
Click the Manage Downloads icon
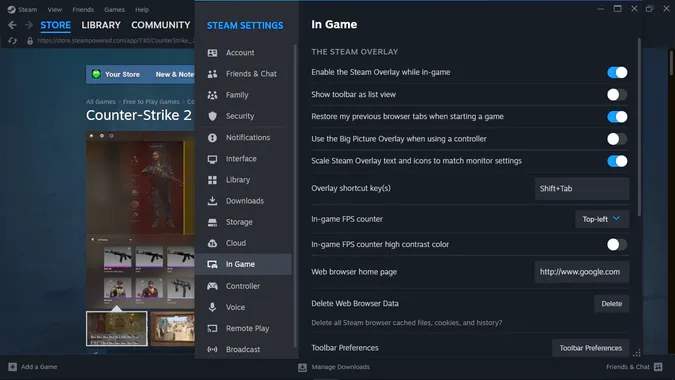coord(302,367)
